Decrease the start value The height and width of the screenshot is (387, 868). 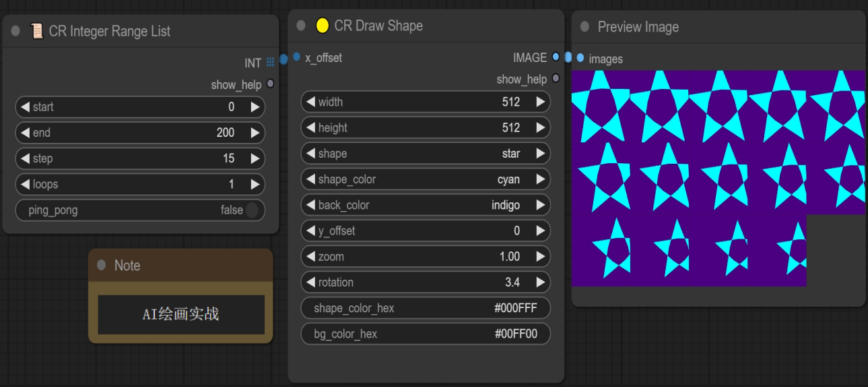(x=26, y=107)
